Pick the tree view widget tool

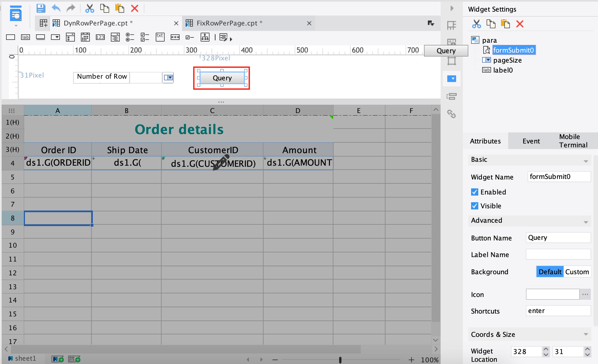click(x=205, y=37)
